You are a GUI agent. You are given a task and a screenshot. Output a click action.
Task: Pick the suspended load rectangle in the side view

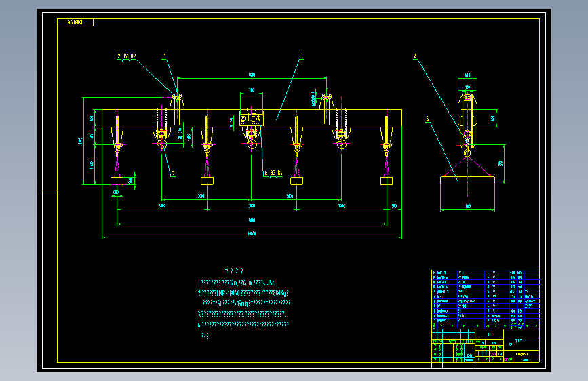click(x=467, y=180)
